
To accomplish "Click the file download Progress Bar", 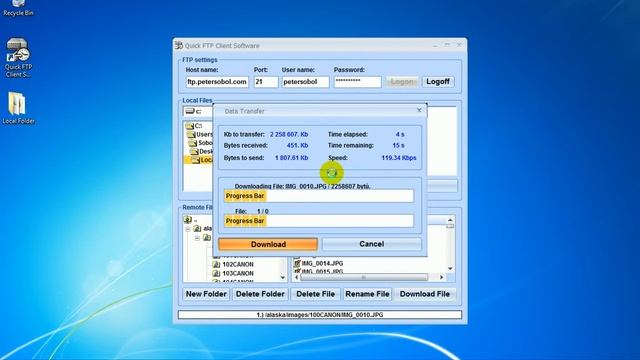I will tap(318, 196).
